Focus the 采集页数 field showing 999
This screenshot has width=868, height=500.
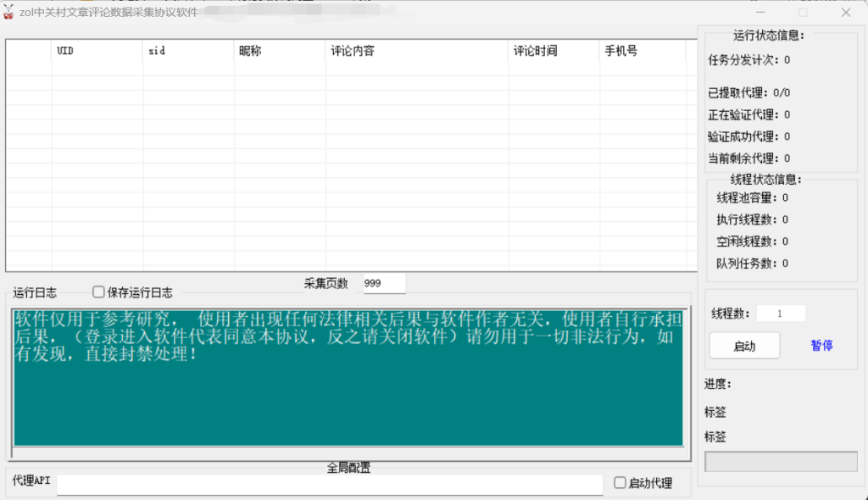[384, 284]
